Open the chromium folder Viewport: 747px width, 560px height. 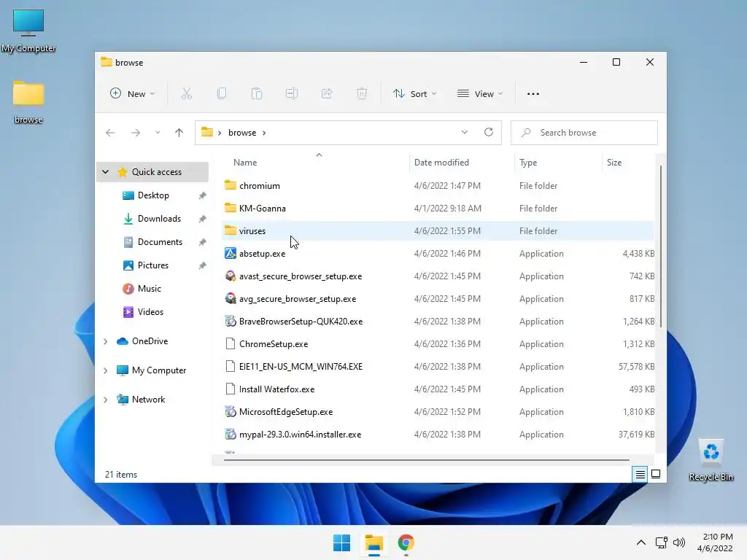(x=438, y=186)
